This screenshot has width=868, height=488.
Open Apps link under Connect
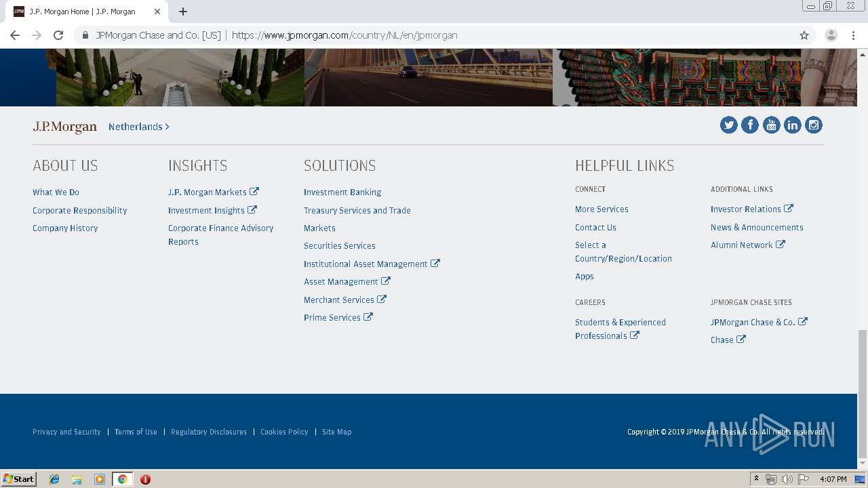pyautogui.click(x=585, y=277)
